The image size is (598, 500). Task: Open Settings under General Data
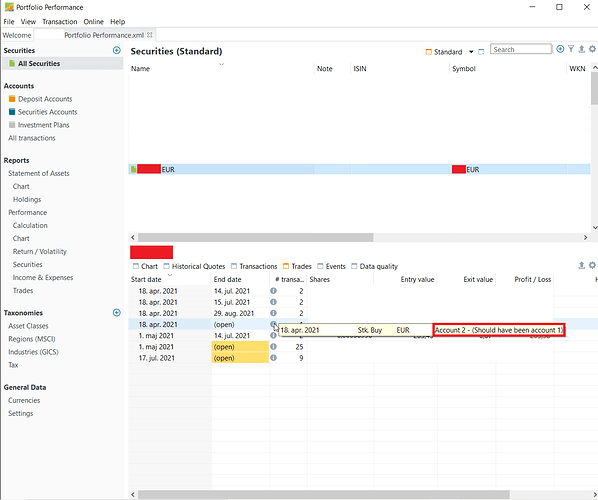coord(21,413)
